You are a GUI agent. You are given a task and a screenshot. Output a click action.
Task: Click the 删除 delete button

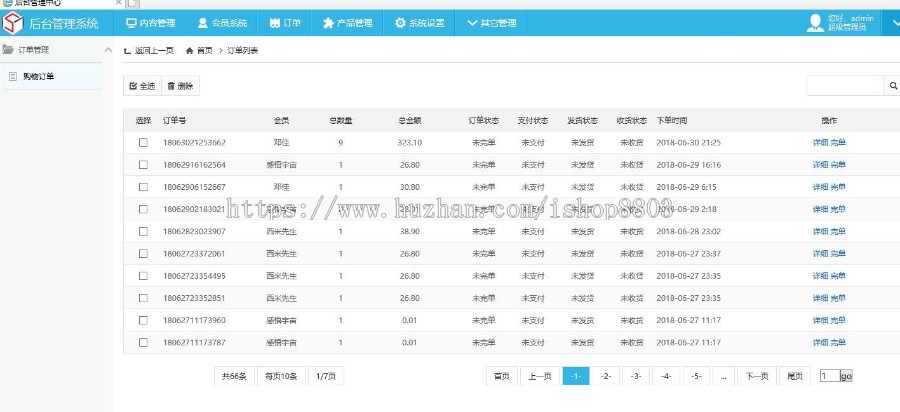coord(180,86)
